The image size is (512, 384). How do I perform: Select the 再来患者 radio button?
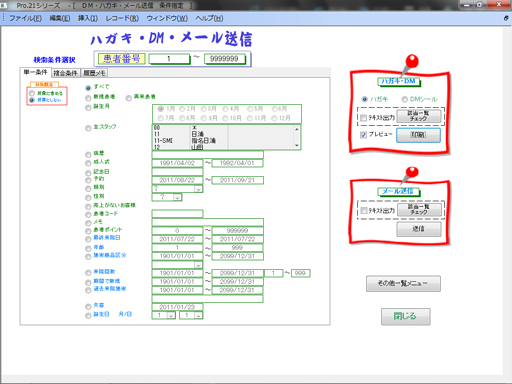point(129,98)
